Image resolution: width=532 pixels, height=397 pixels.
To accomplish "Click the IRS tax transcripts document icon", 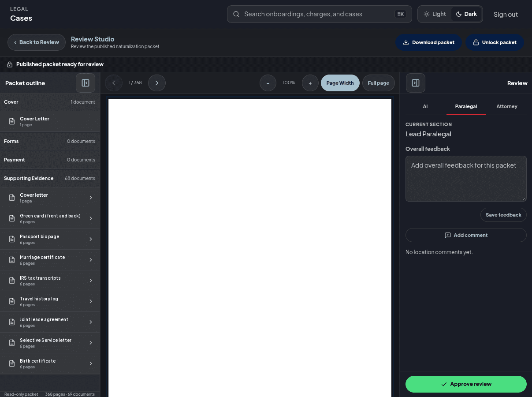I will click(12, 281).
